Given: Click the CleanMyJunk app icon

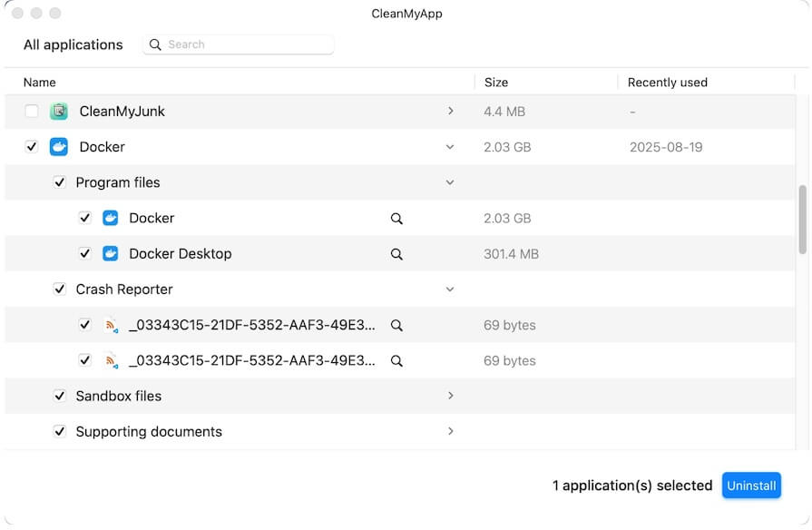Looking at the screenshot, I should 59,112.
